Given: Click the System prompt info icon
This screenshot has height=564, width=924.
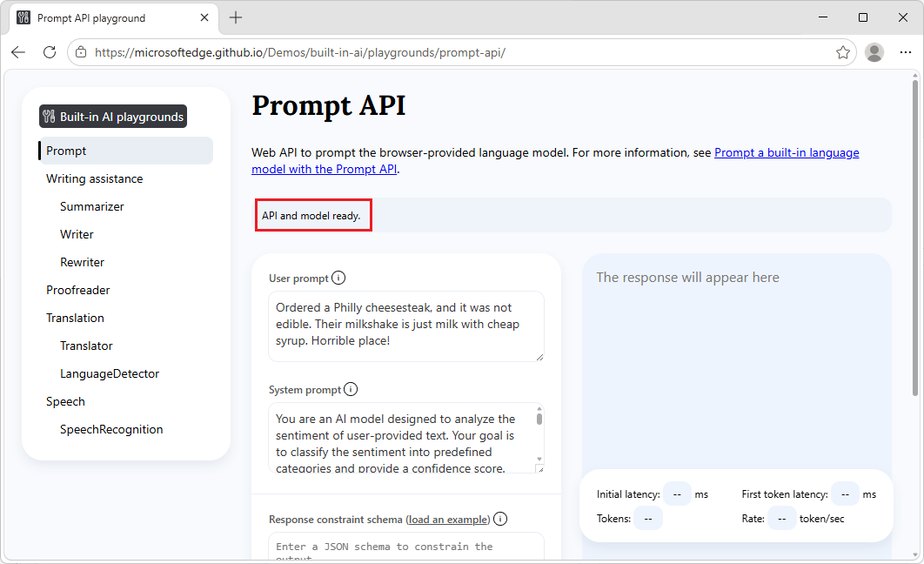Looking at the screenshot, I should coord(351,389).
